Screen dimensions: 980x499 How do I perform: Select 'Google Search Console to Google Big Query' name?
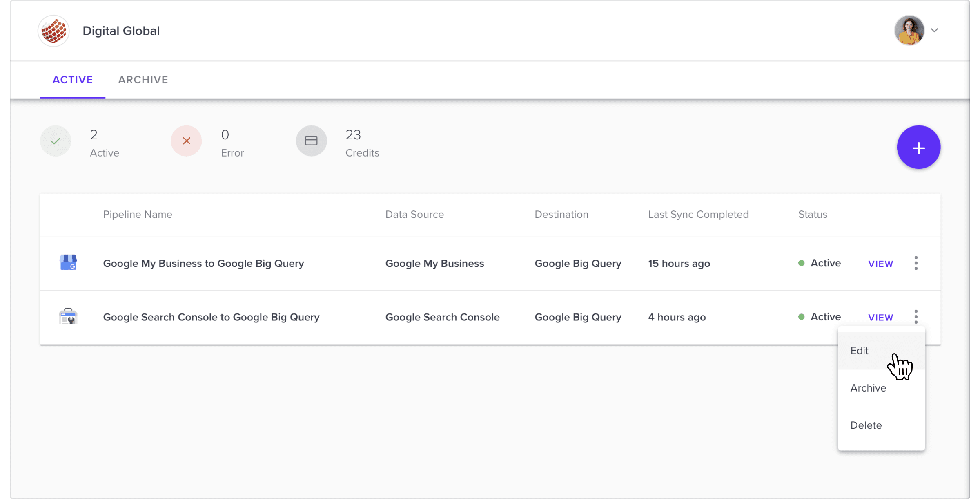click(211, 317)
